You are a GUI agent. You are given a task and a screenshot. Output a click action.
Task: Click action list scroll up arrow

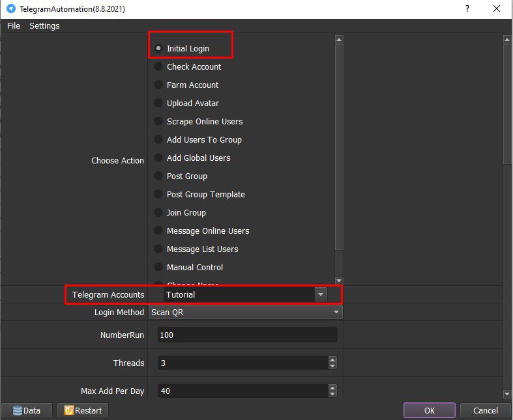[x=339, y=40]
